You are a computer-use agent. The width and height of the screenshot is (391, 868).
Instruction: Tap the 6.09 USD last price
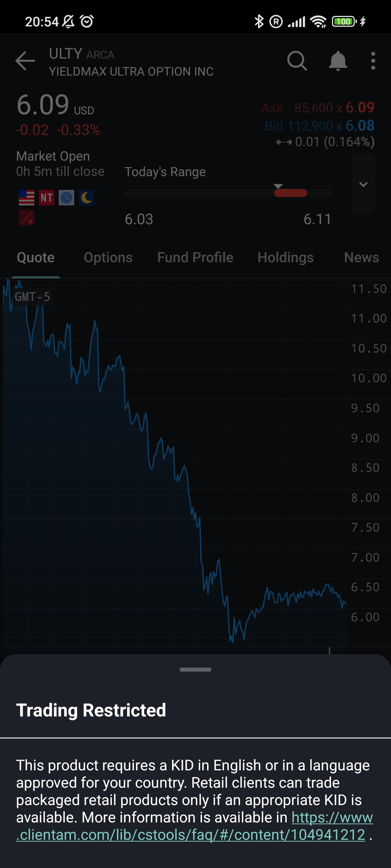pos(55,105)
